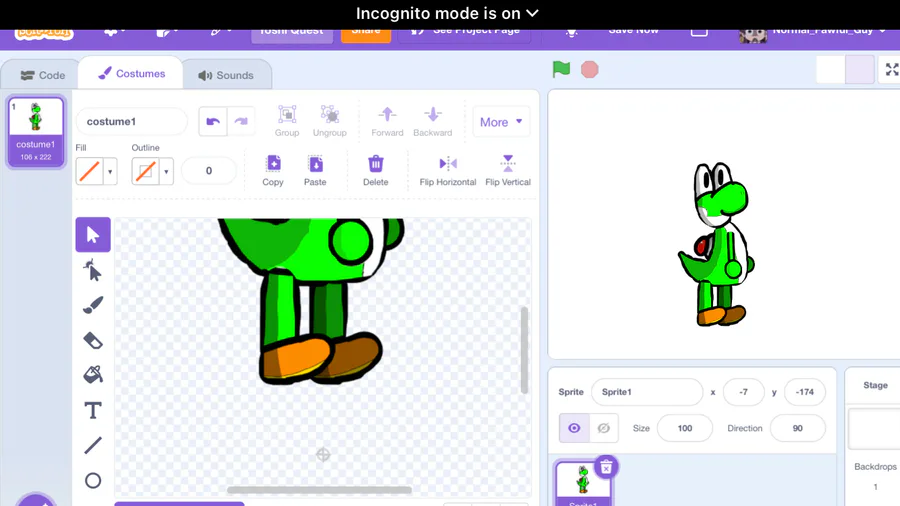Move selection Forward one layer

click(x=387, y=121)
